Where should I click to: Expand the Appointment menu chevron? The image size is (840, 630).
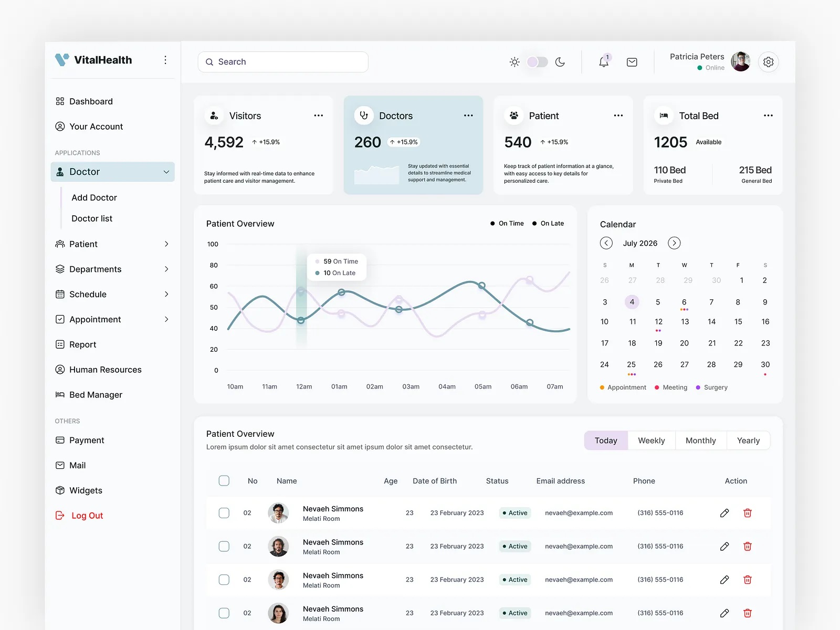pos(166,319)
